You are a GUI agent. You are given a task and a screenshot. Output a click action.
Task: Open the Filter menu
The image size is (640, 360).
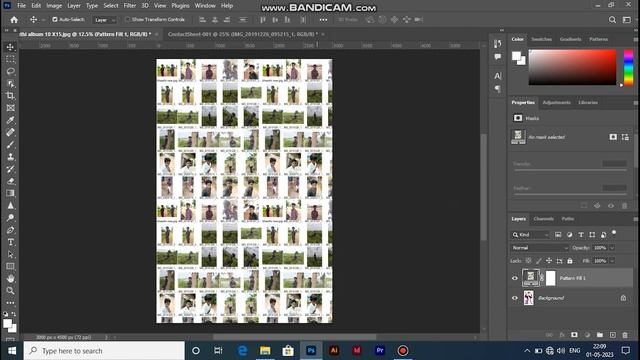pos(130,6)
